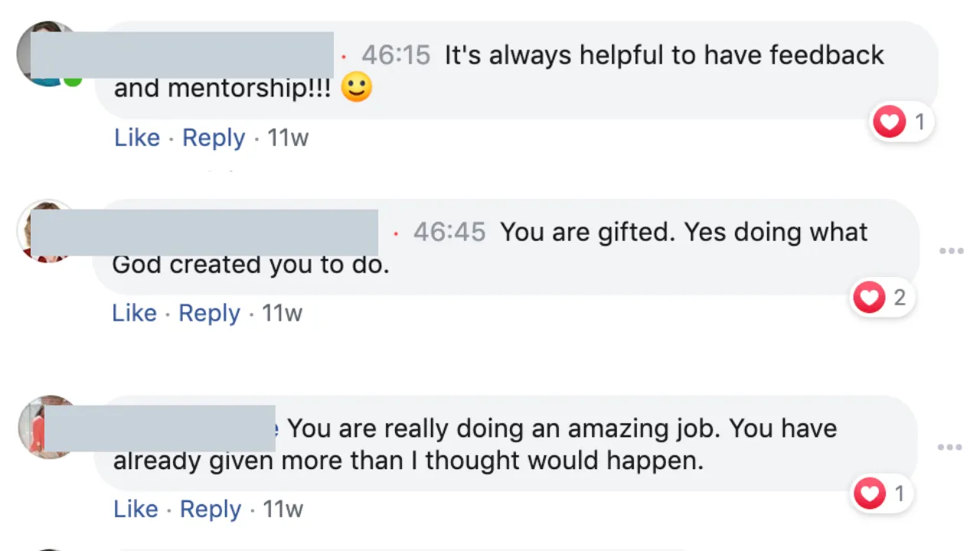The height and width of the screenshot is (551, 980).
Task: Click the heart reaction on the amazing job comment
Action: 882,494
